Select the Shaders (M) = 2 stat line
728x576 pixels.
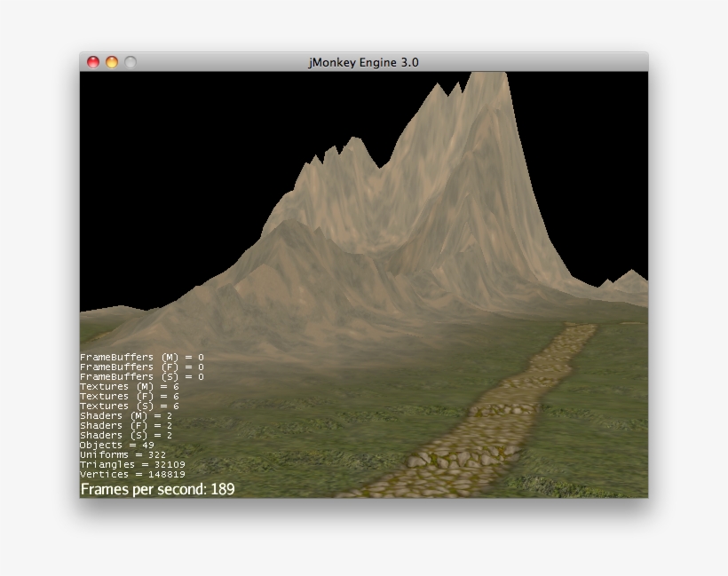[124, 415]
